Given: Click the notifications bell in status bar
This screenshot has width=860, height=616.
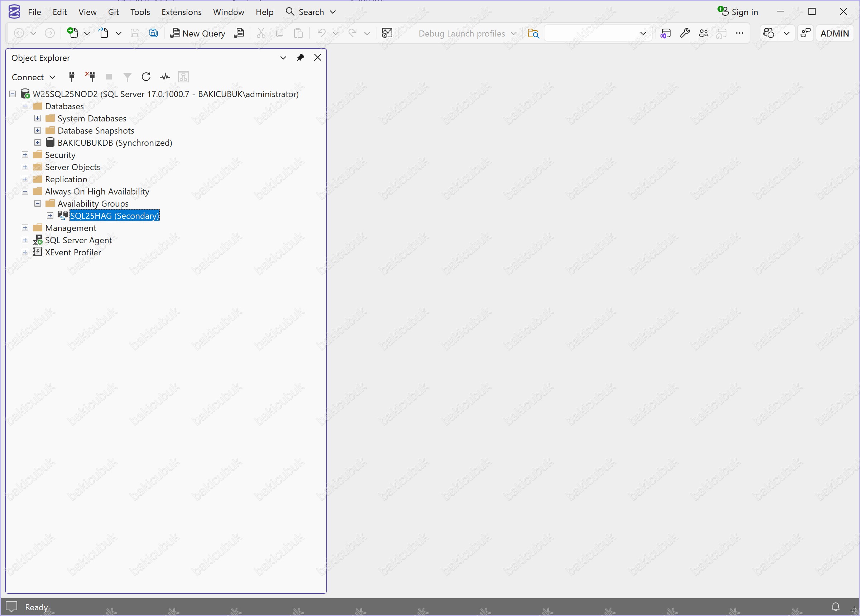Looking at the screenshot, I should pyautogui.click(x=835, y=607).
